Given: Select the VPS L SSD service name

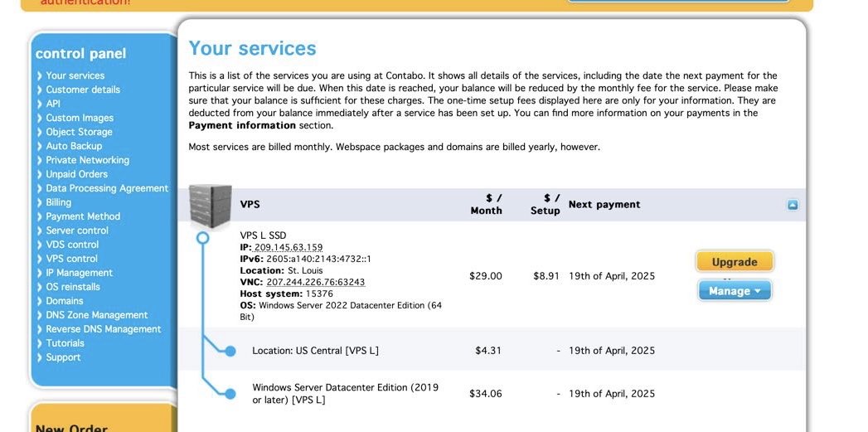Looking at the screenshot, I should pos(263,235).
